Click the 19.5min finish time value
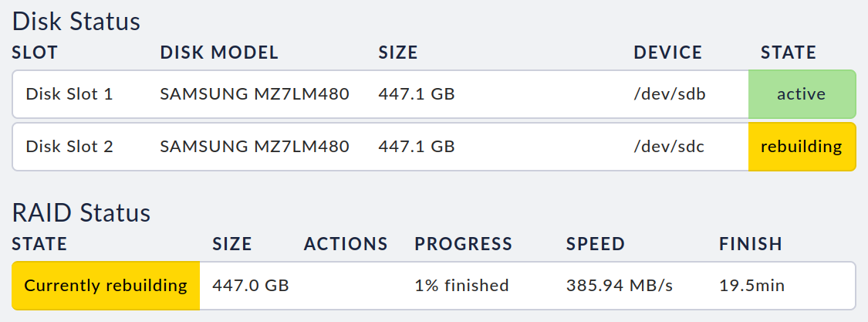 point(751,286)
